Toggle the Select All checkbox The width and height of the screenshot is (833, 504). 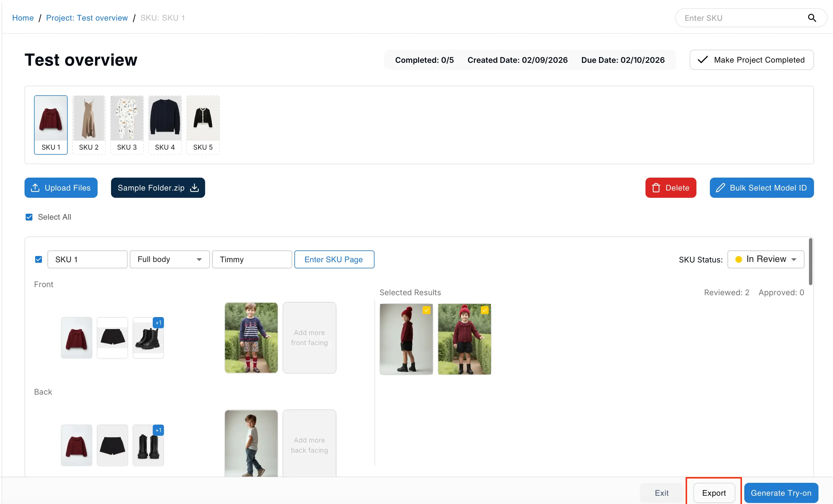tap(29, 217)
